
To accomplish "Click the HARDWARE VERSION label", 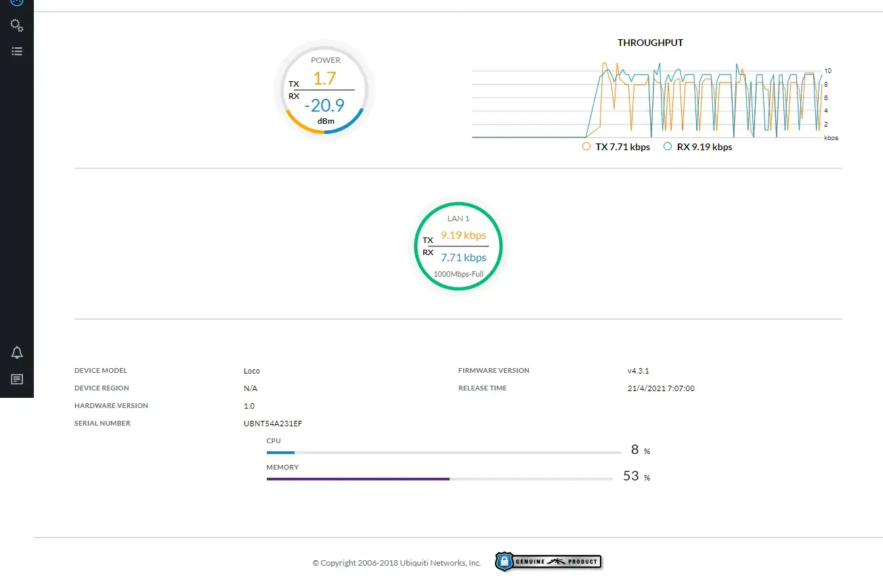I will point(111,406).
